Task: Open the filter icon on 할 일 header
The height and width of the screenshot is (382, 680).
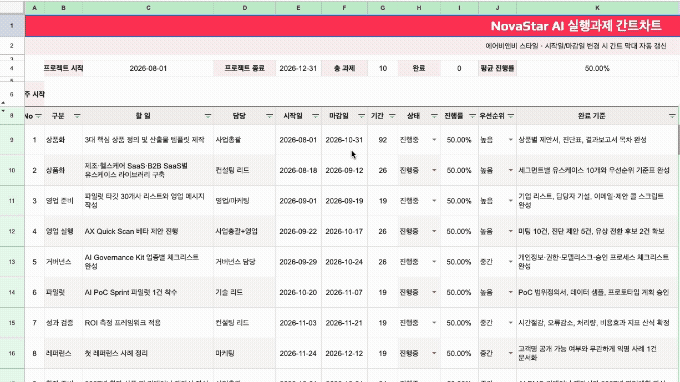Action: click(208, 116)
